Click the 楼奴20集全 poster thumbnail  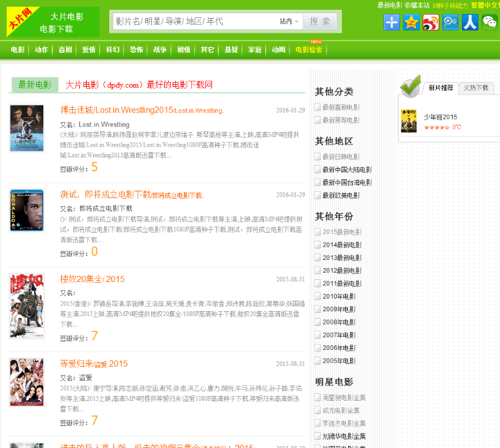(x=27, y=306)
